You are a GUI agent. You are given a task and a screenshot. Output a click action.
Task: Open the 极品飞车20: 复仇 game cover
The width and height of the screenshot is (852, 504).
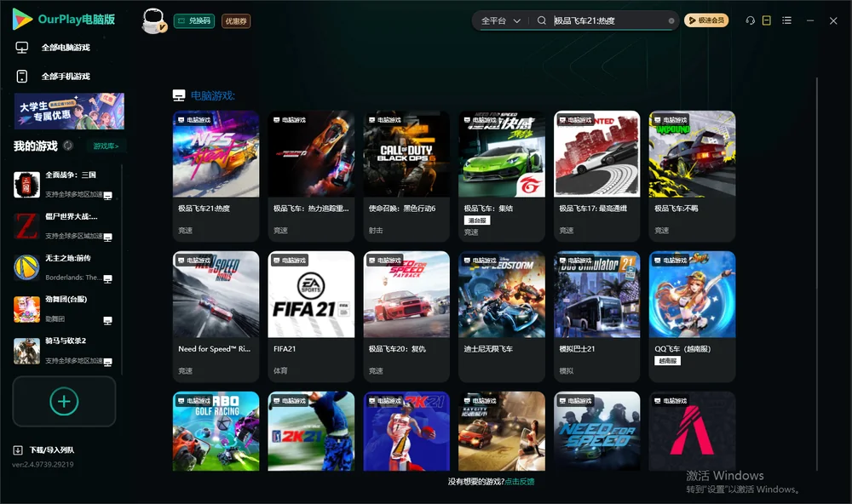(x=406, y=295)
